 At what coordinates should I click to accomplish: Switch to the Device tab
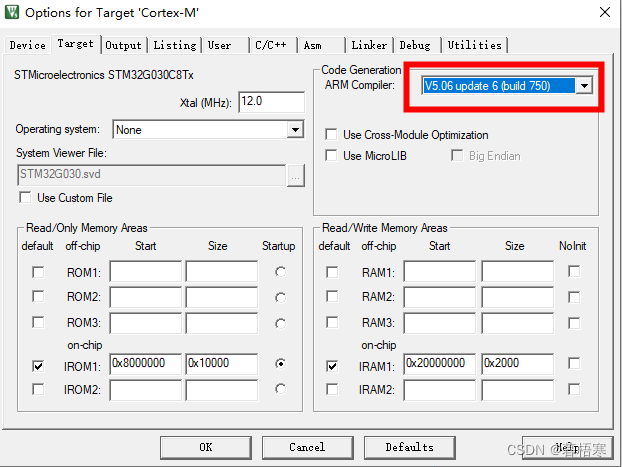28,45
